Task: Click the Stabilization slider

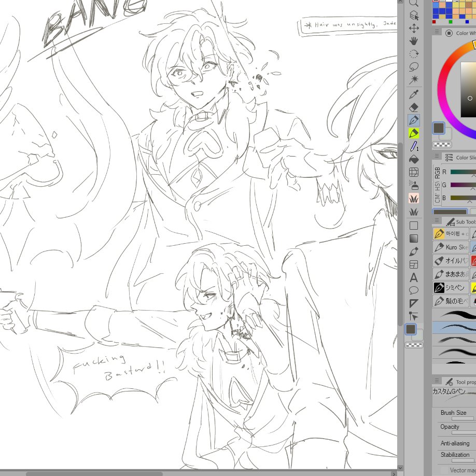Action: [464, 460]
